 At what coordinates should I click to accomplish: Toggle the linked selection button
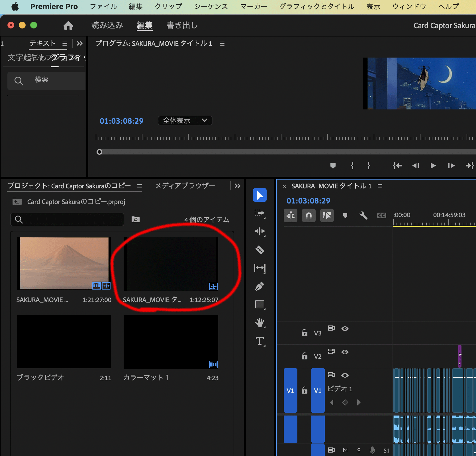[x=290, y=215]
